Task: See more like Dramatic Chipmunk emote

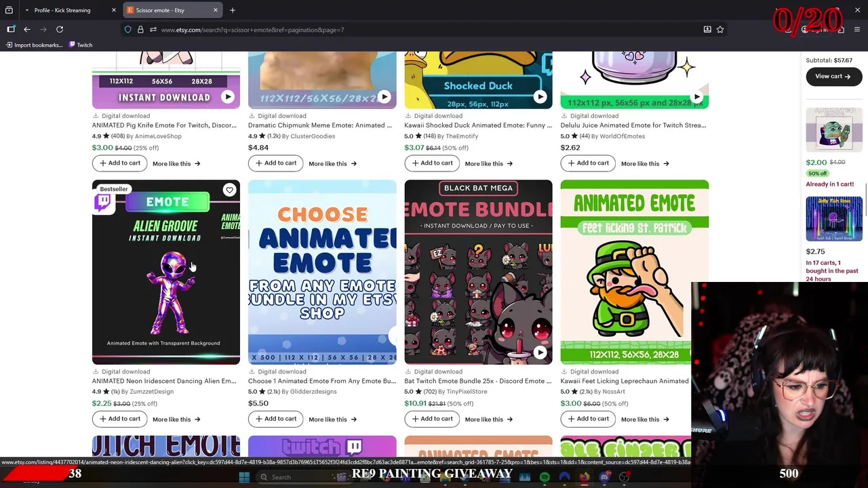Action: (x=332, y=163)
